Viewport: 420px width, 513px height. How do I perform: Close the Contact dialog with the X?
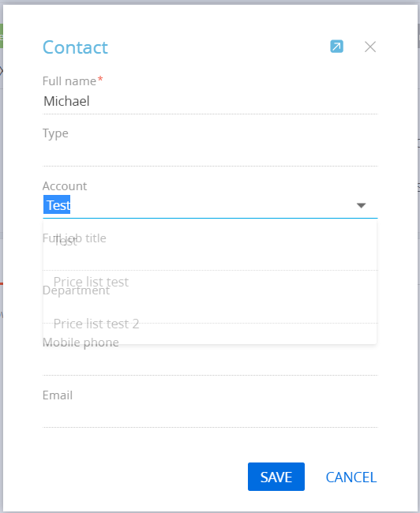click(370, 47)
